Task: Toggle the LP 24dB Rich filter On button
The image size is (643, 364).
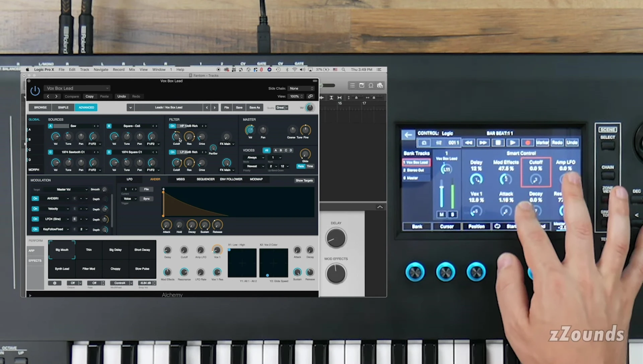Action: [x=172, y=152]
